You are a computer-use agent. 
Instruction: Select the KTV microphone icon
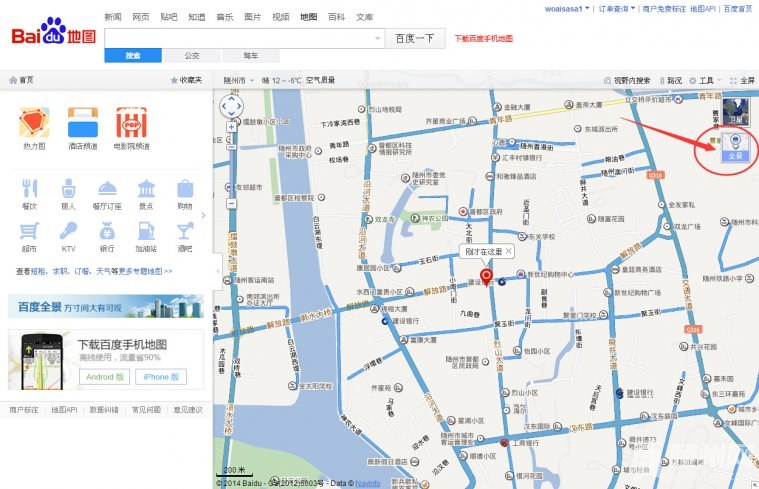point(68,231)
